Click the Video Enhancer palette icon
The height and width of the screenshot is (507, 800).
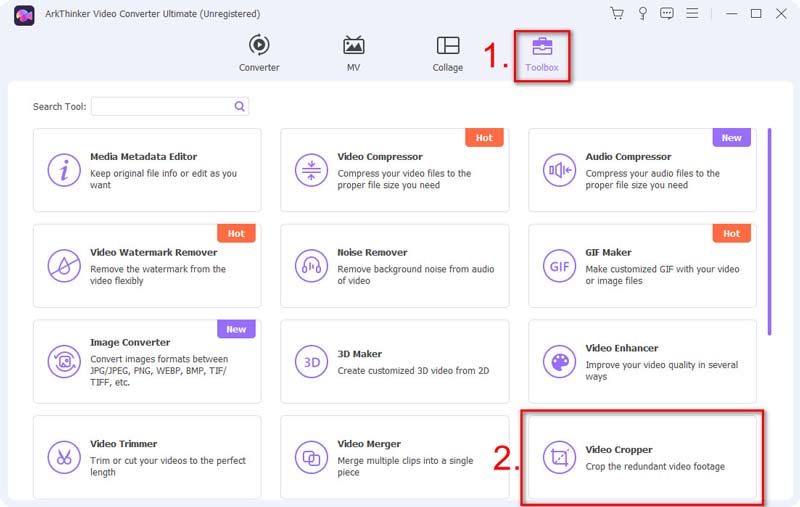(x=559, y=362)
